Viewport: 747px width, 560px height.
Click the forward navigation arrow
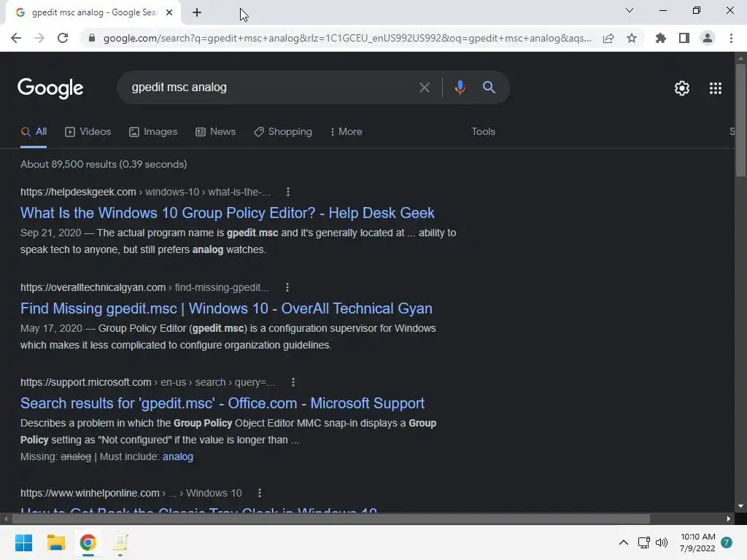(x=39, y=38)
